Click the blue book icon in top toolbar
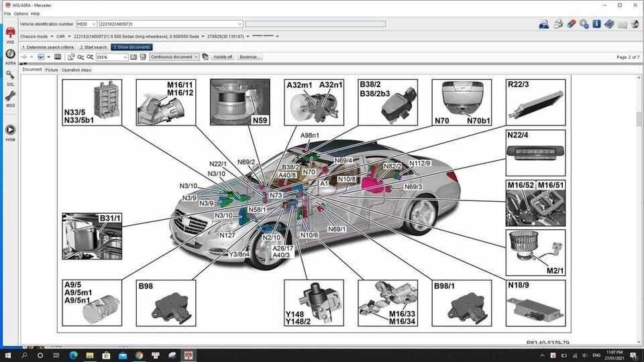644x362 pixels. pyautogui.click(x=610, y=24)
